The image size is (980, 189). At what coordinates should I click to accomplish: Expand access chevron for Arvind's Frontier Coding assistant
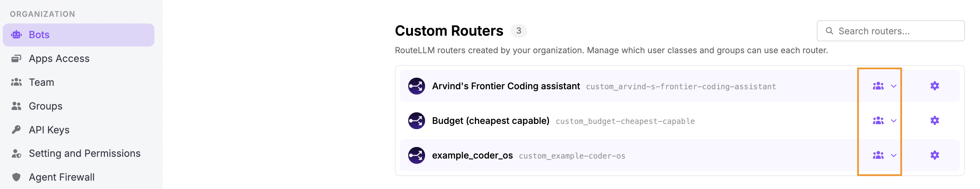click(x=894, y=86)
